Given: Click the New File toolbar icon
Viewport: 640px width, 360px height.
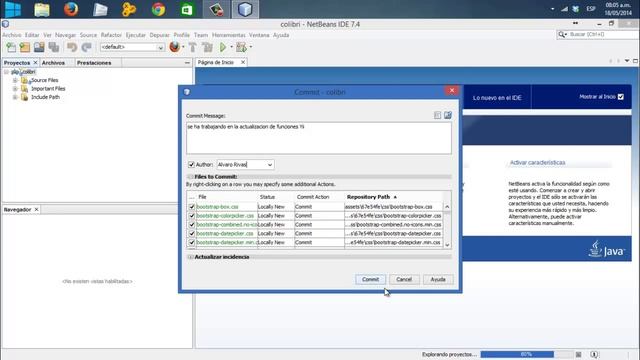Looking at the screenshot, I should 11,47.
